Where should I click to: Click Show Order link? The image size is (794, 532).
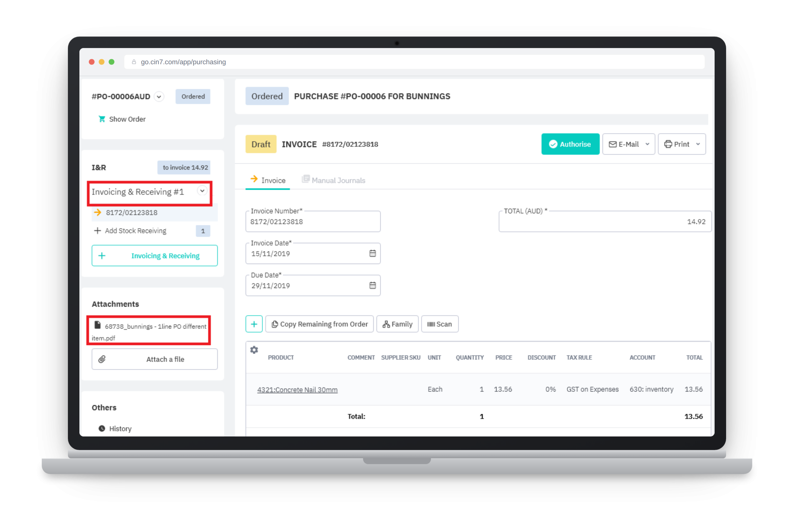[127, 119]
